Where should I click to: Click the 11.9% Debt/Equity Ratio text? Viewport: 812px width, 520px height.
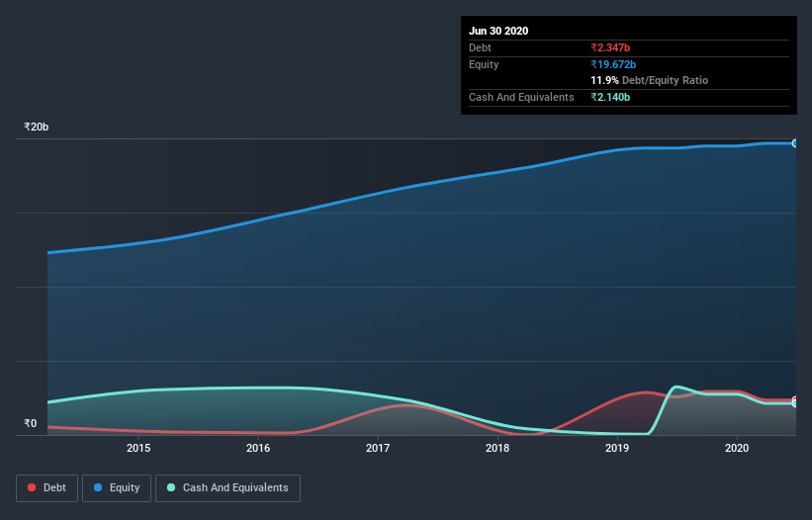[x=650, y=81]
